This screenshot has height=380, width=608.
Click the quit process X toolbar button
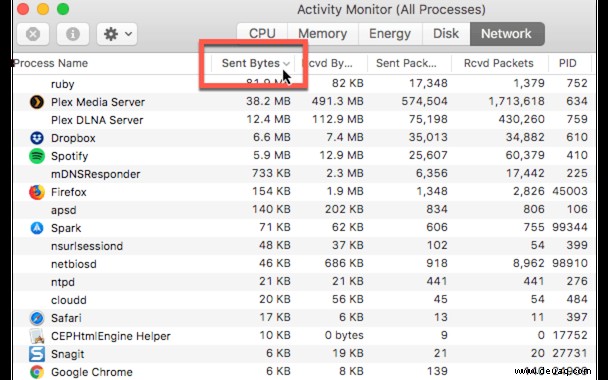coord(33,34)
